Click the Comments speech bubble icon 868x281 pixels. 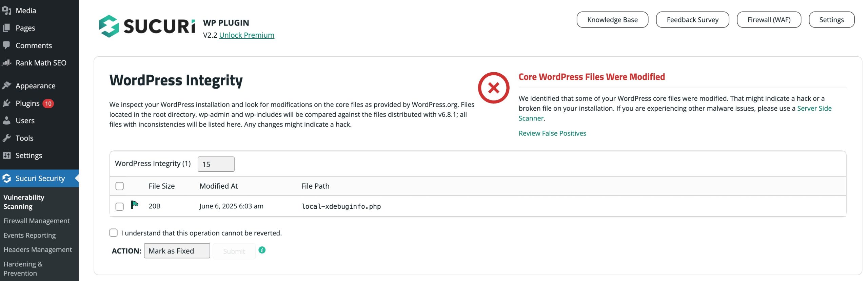6,45
